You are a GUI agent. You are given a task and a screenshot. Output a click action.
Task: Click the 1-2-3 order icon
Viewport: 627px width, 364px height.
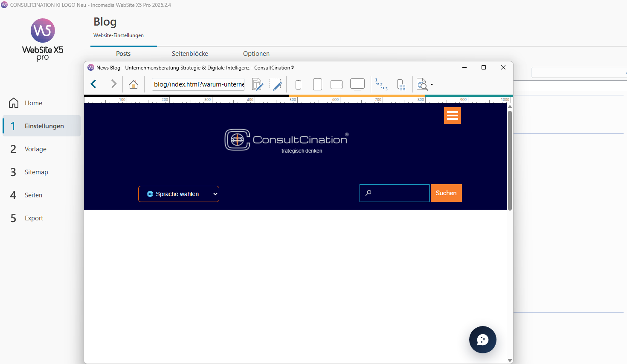(381, 84)
